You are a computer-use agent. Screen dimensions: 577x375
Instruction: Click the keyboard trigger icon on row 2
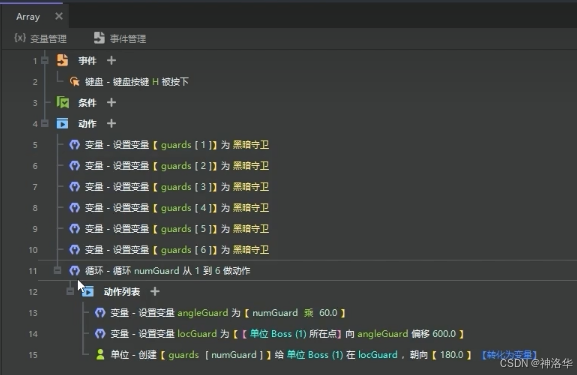[74, 81]
